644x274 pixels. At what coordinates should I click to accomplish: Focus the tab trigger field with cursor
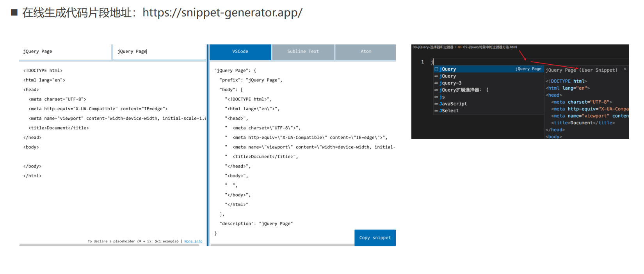pyautogui.click(x=159, y=52)
